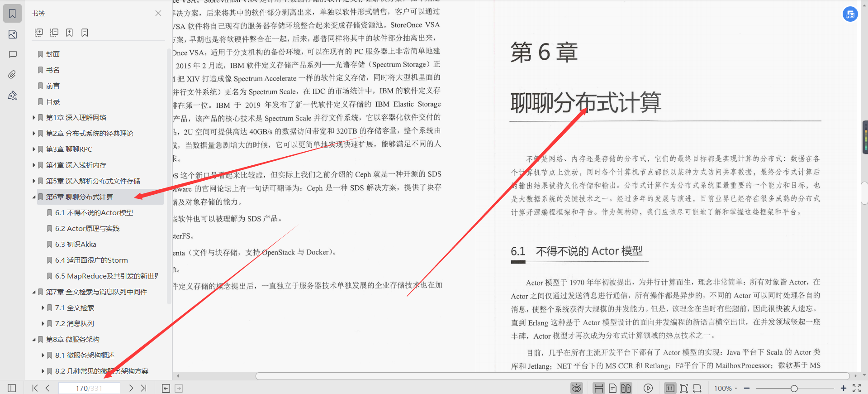Open the 前言 bookmark
Screen dimensions: 868x394
52,86
